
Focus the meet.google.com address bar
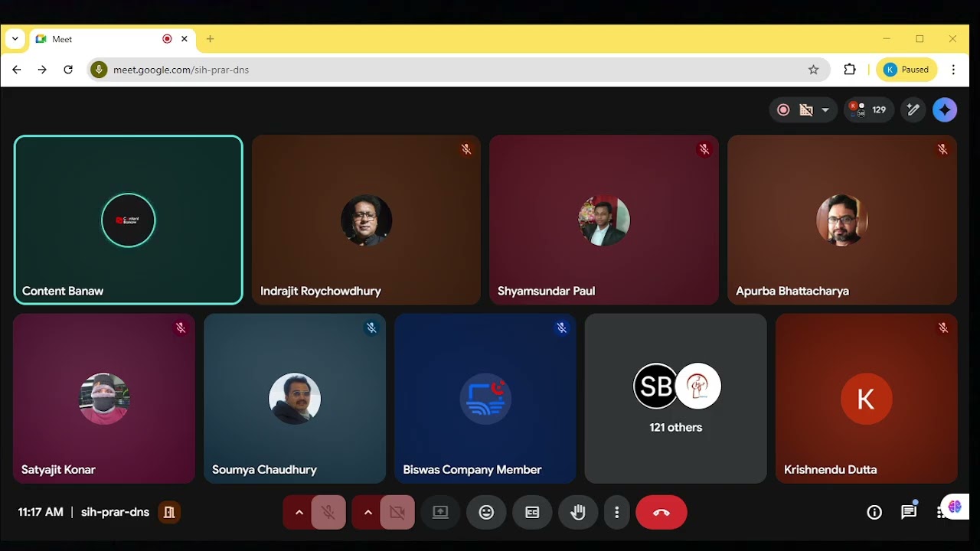pyautogui.click(x=458, y=70)
